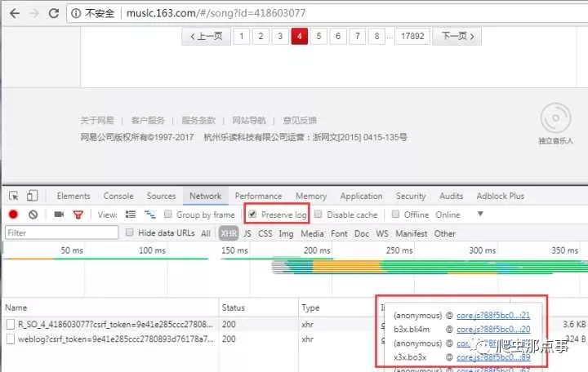Click the address bar URL
588x372 pixels.
(x=216, y=14)
